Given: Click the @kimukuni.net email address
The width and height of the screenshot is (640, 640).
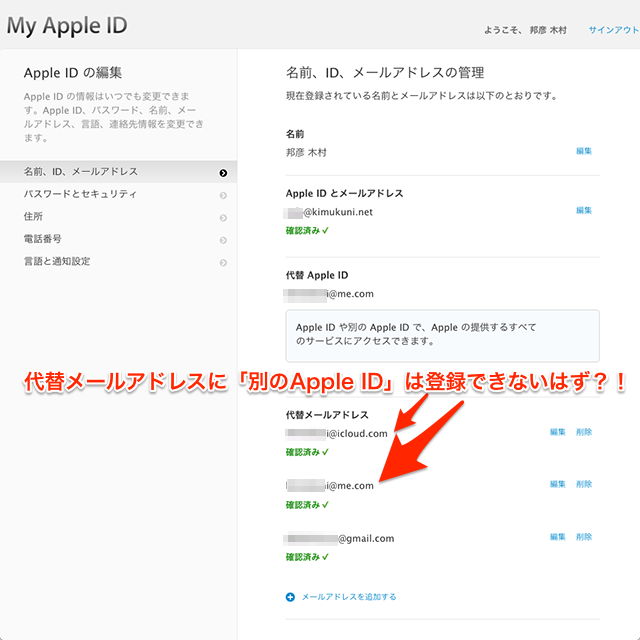Looking at the screenshot, I should (x=329, y=212).
